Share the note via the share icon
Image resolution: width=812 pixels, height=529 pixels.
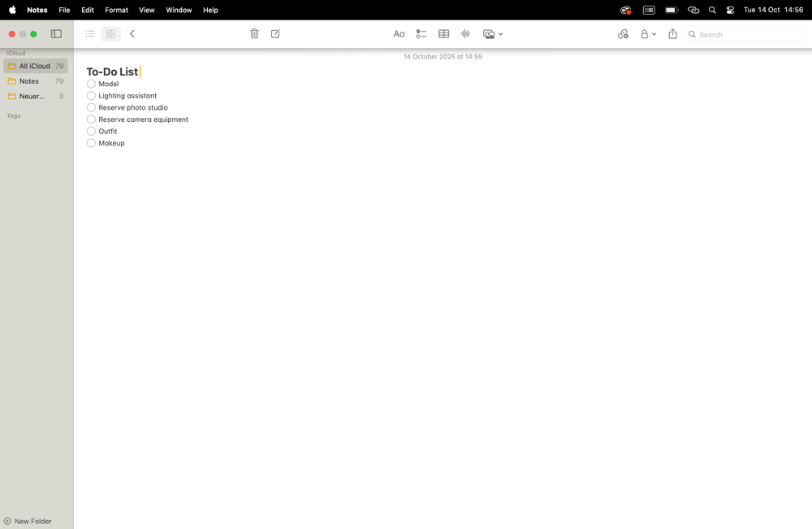pyautogui.click(x=672, y=33)
